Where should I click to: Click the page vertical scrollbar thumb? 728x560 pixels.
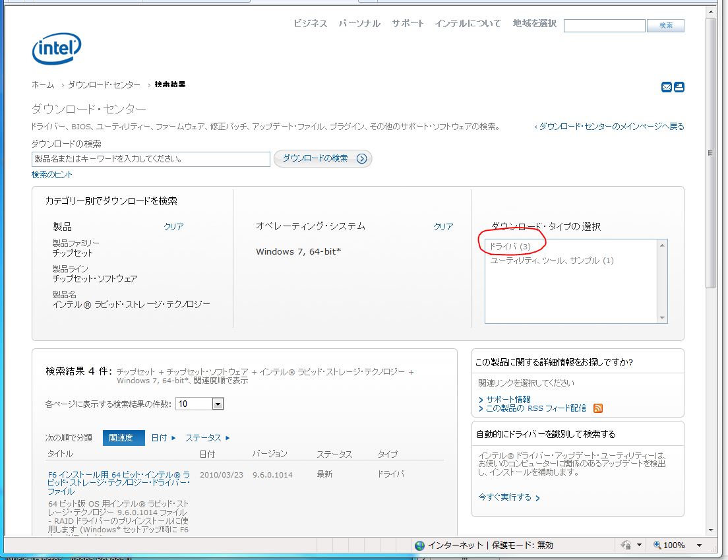(710, 153)
